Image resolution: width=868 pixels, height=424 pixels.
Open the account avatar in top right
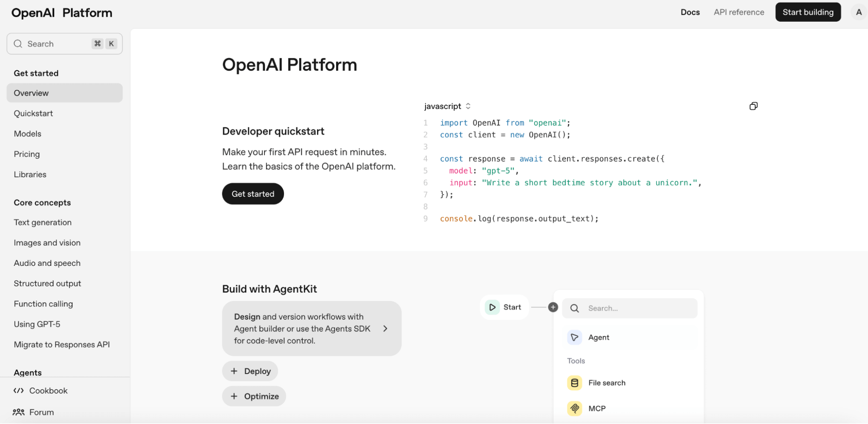(x=858, y=12)
